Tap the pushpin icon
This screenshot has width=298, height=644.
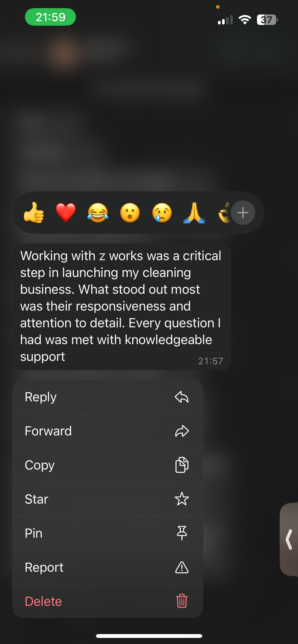pyautogui.click(x=182, y=533)
